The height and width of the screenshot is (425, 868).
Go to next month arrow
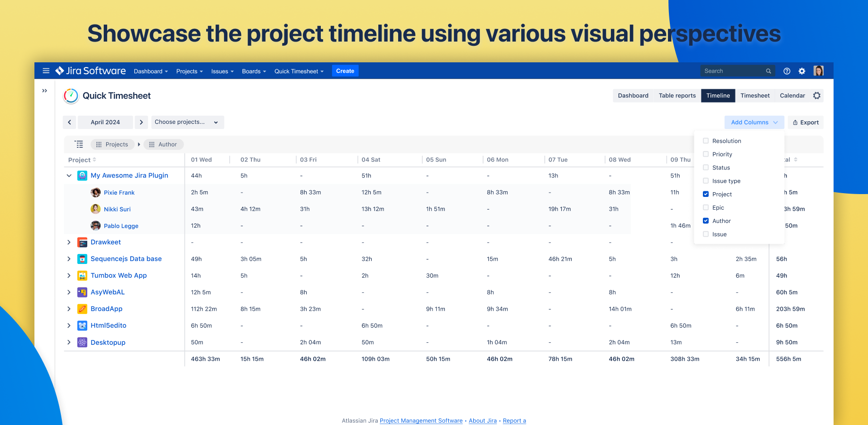point(141,122)
